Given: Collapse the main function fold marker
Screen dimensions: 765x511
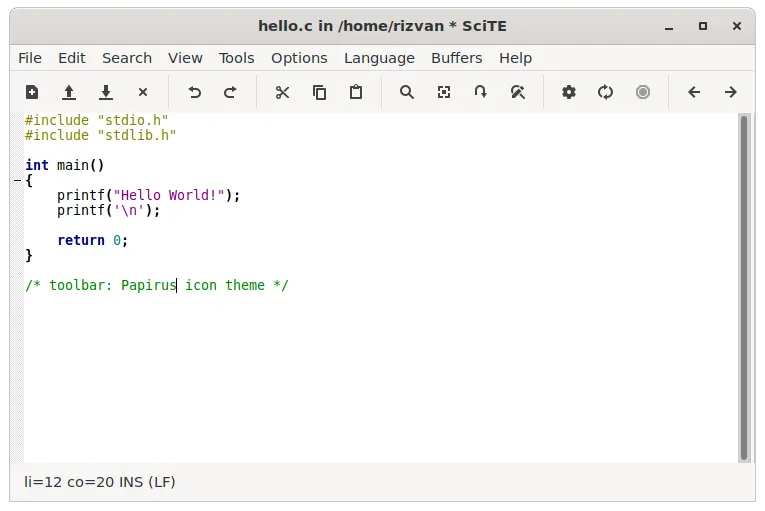Looking at the screenshot, I should point(17,181).
